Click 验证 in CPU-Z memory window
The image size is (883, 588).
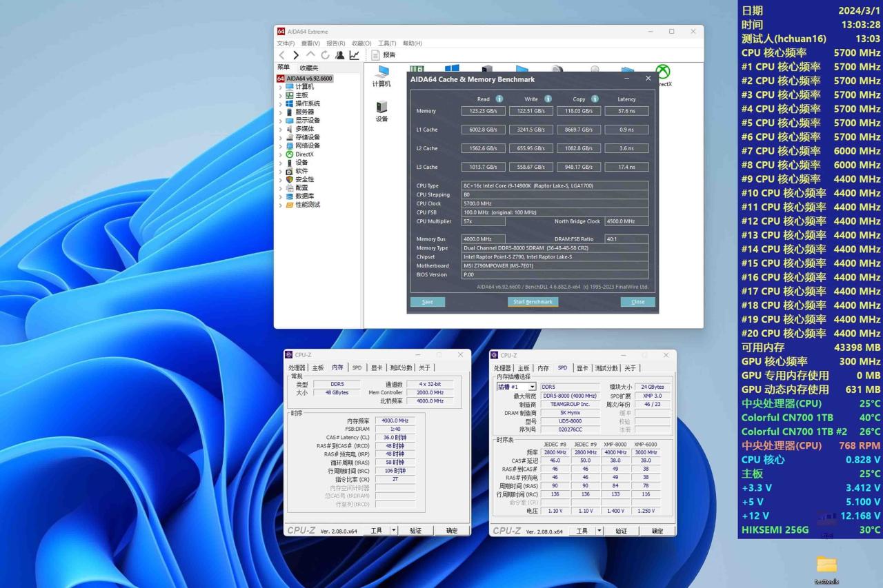point(416,531)
